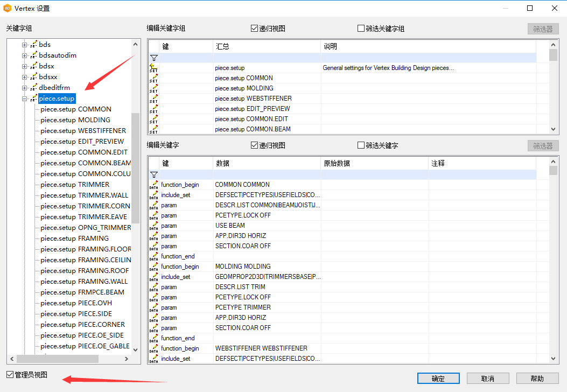Select piece.setup FRMPCE.BEAM tree item

point(82,292)
